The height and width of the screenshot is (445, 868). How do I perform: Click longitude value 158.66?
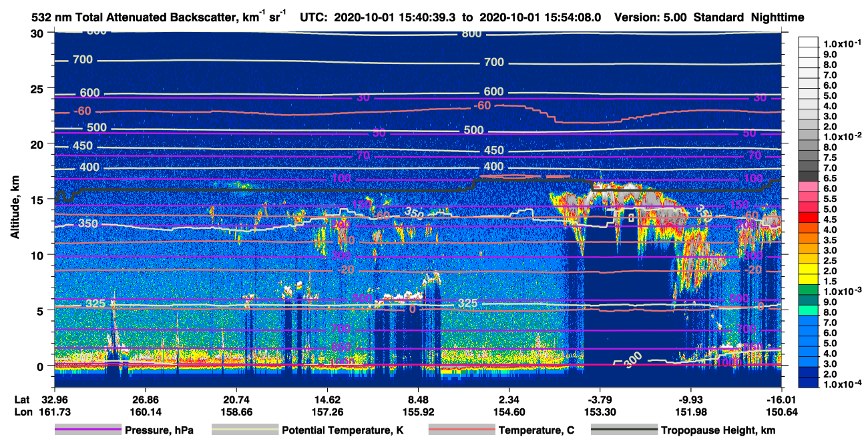tap(236, 412)
